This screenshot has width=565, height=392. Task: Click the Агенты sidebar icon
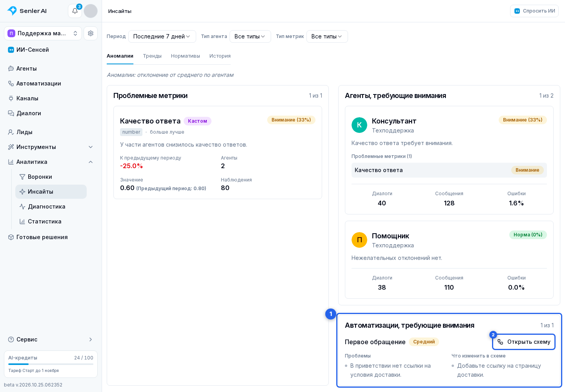click(x=11, y=69)
